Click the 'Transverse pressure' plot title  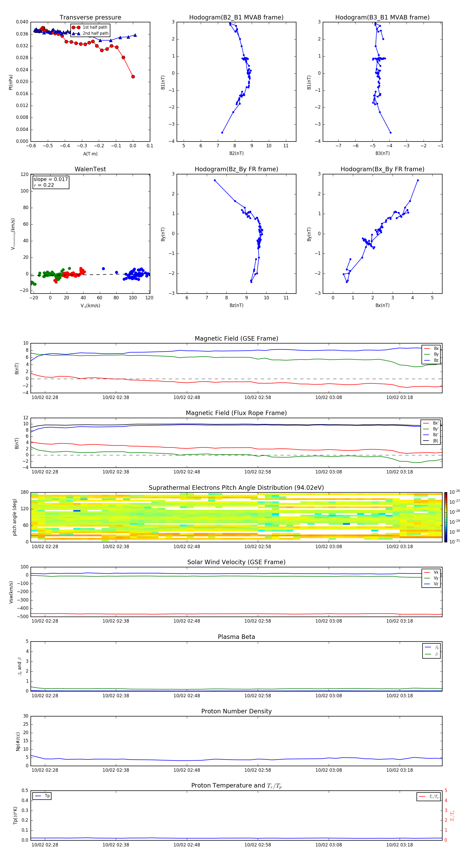point(90,17)
